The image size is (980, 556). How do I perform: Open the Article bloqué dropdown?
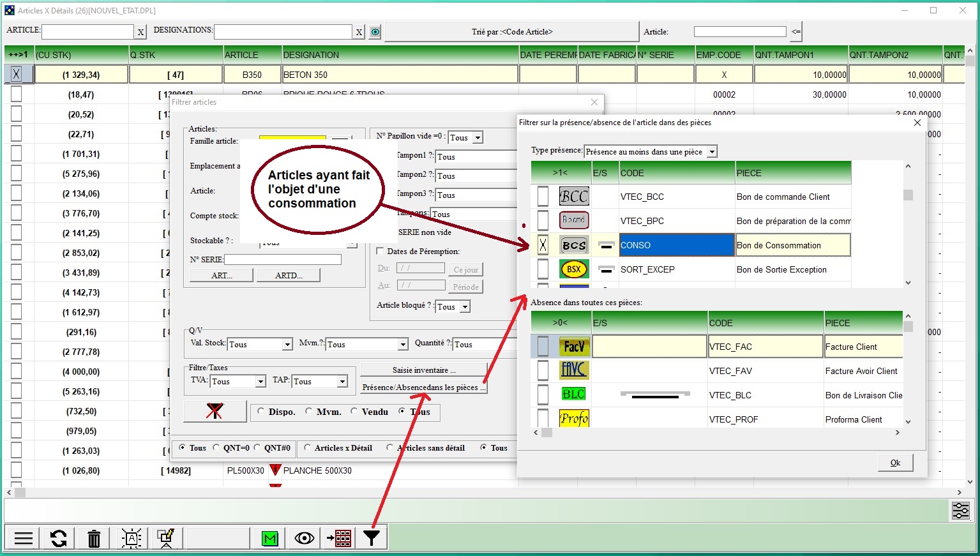point(465,307)
